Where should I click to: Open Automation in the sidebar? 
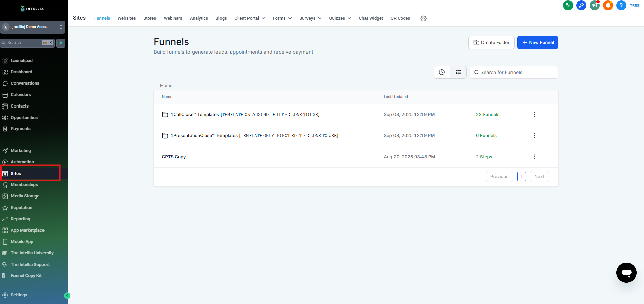(x=22, y=162)
